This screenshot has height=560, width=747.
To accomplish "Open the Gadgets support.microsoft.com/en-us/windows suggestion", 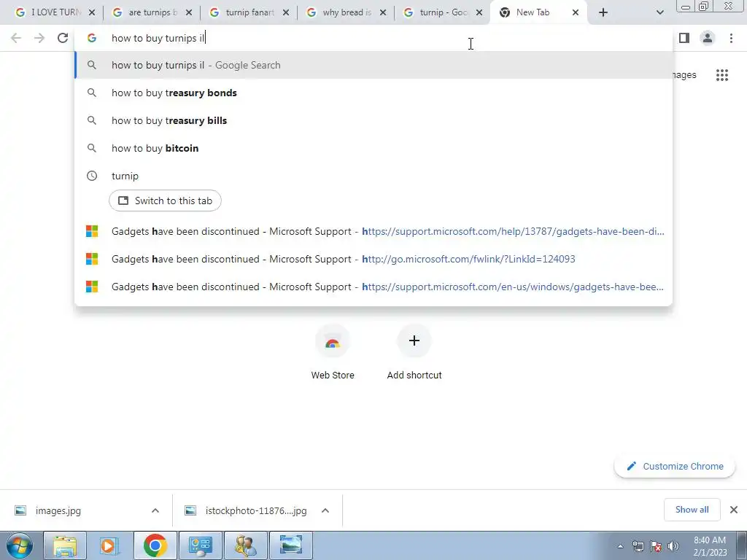I will coord(374,287).
